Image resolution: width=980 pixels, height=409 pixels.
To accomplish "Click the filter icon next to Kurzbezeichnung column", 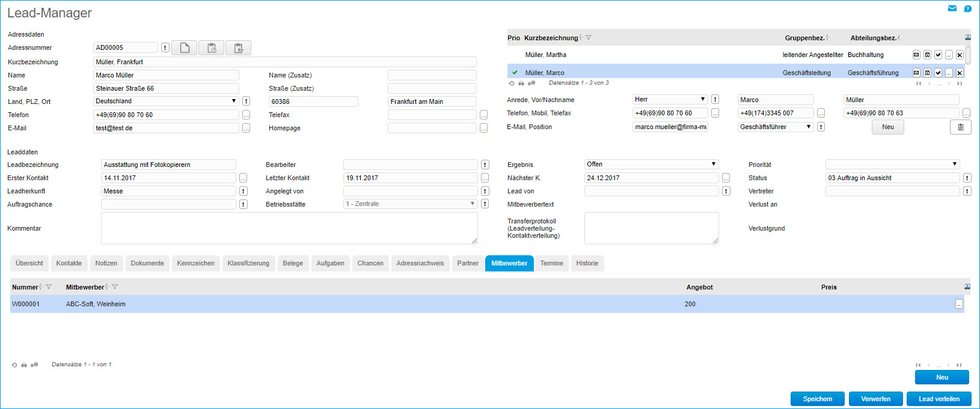I will [589, 38].
